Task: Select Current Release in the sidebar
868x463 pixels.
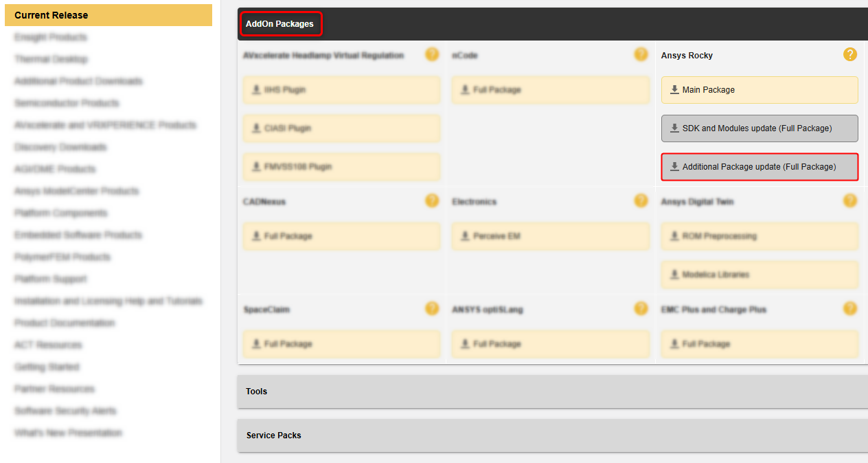Action: click(108, 15)
